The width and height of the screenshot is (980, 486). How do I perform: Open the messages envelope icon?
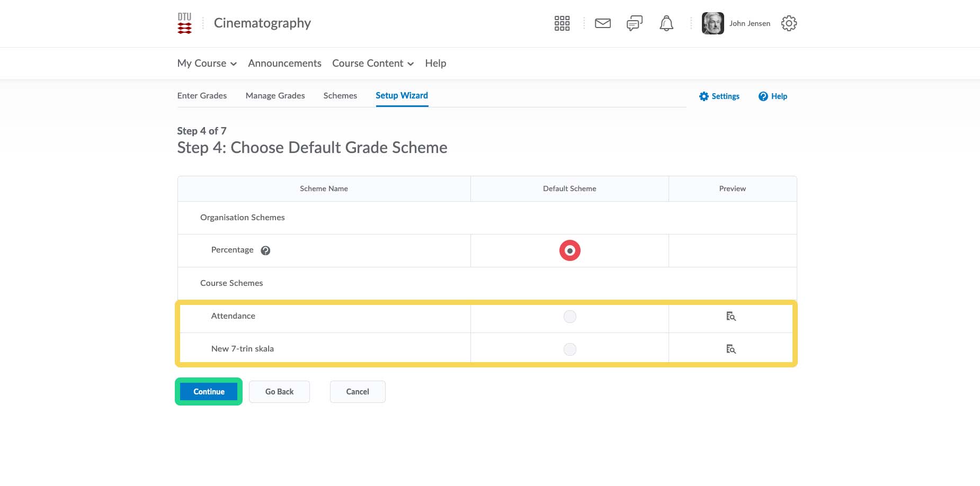(x=602, y=23)
